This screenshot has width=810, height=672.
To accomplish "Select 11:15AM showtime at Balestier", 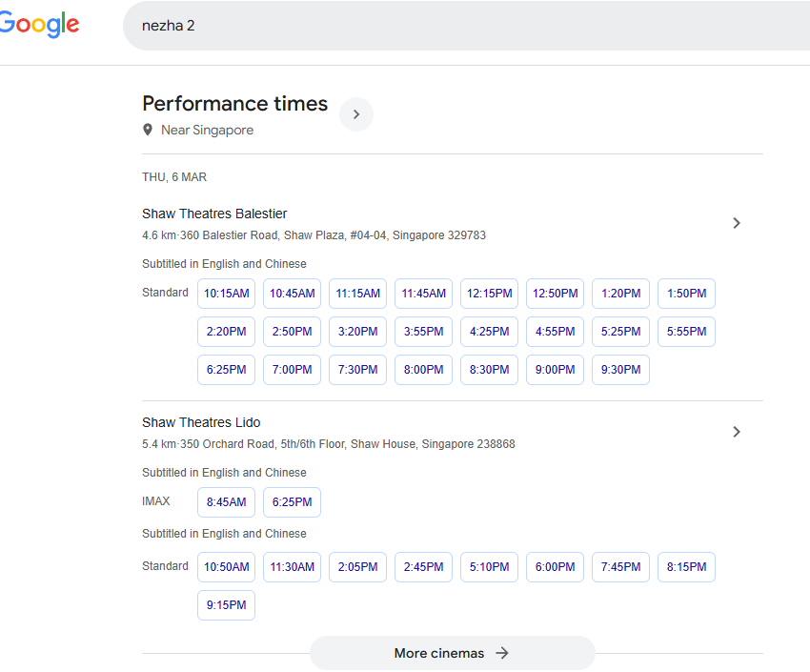I will click(357, 294).
